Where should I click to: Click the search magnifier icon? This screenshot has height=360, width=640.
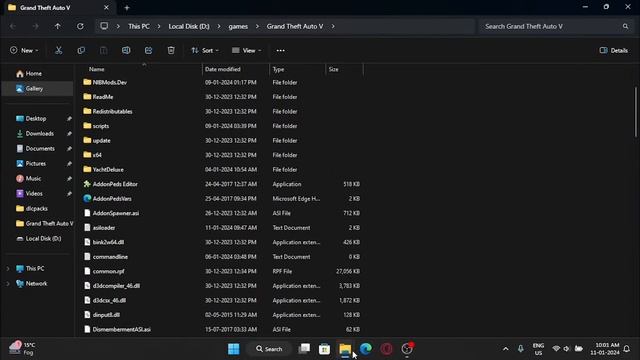pyautogui.click(x=625, y=26)
